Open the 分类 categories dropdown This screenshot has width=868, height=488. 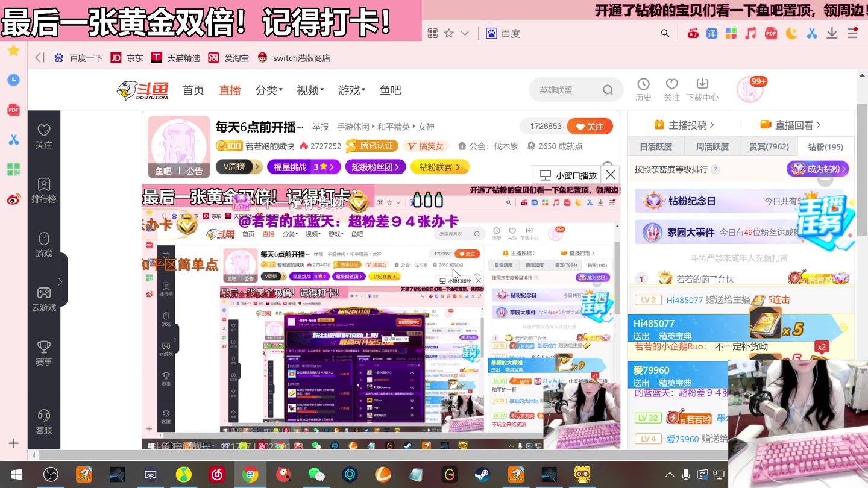coord(268,89)
